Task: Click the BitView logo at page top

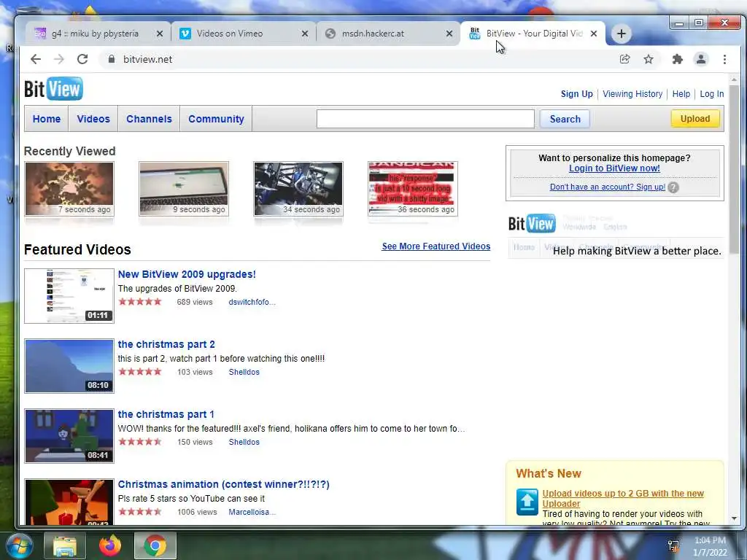Action: (x=53, y=88)
